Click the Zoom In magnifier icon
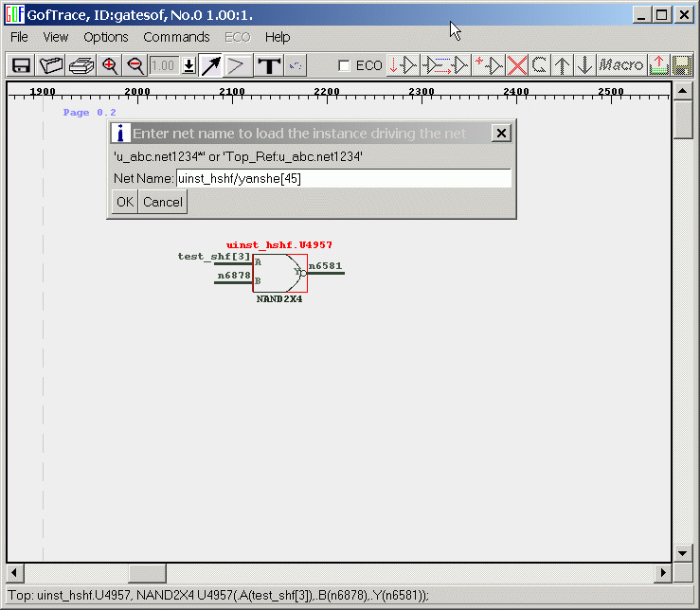 (x=110, y=65)
